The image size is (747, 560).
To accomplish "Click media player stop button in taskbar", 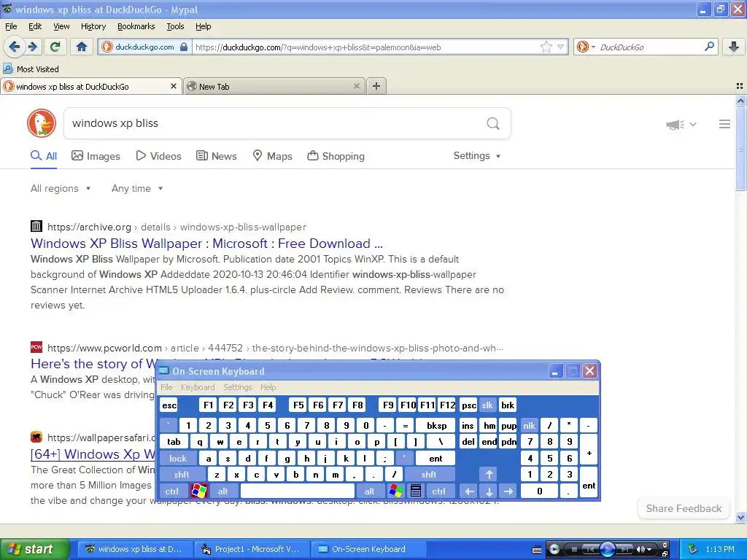I will (x=575, y=550).
